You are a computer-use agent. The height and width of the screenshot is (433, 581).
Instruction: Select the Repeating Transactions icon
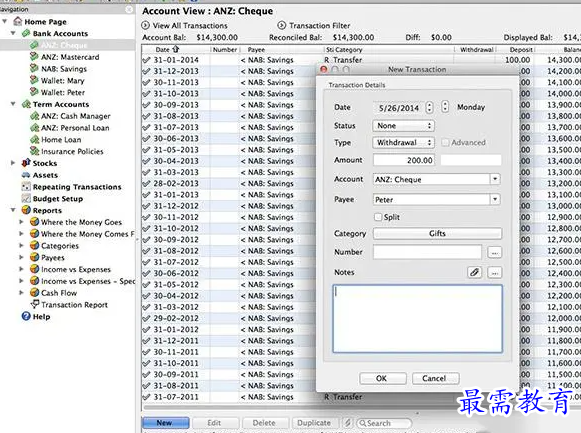[26, 186]
